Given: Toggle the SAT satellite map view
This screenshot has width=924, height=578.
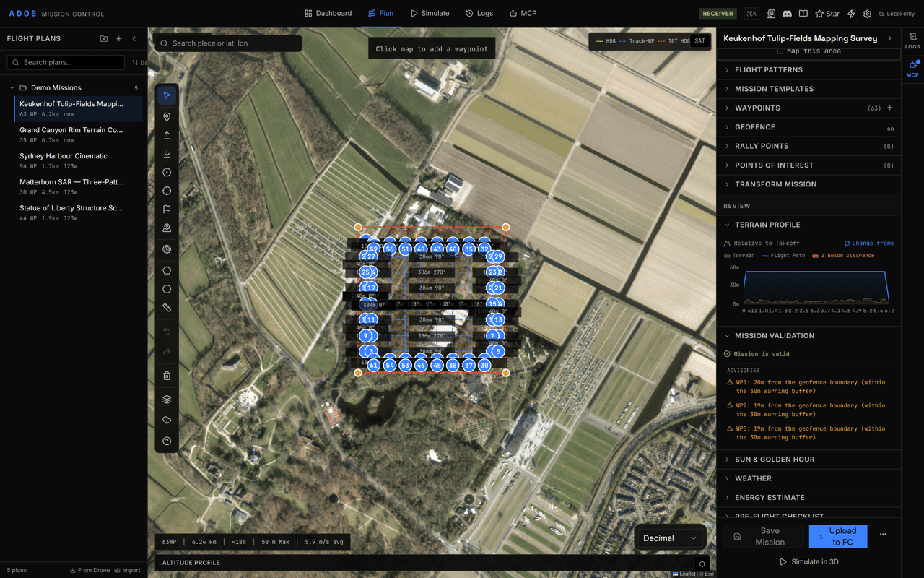Looking at the screenshot, I should click(699, 41).
